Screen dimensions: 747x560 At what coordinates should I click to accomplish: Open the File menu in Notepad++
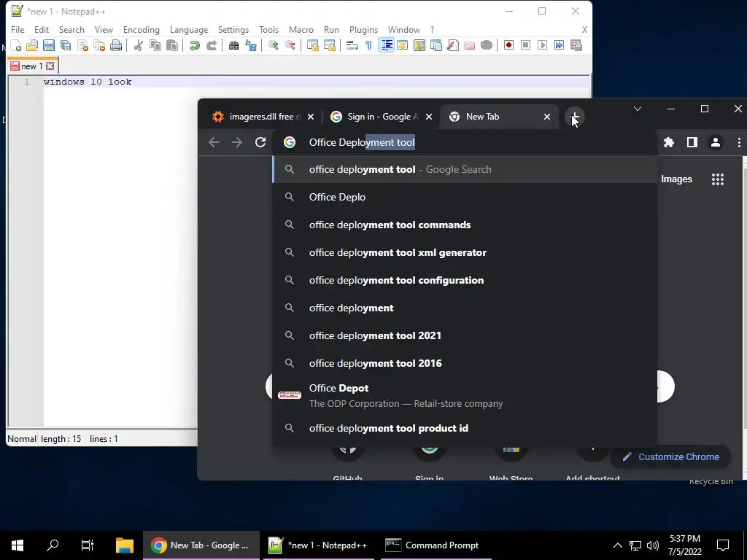pyautogui.click(x=18, y=29)
